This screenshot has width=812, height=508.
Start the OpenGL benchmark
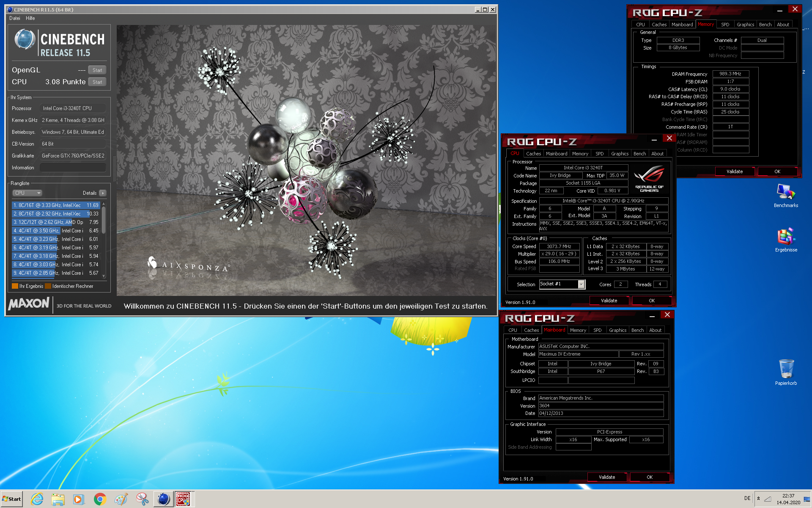coord(97,70)
